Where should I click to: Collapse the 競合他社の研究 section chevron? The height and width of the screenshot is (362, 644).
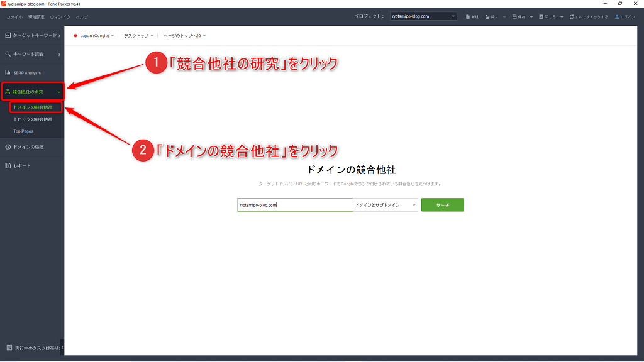tap(58, 92)
